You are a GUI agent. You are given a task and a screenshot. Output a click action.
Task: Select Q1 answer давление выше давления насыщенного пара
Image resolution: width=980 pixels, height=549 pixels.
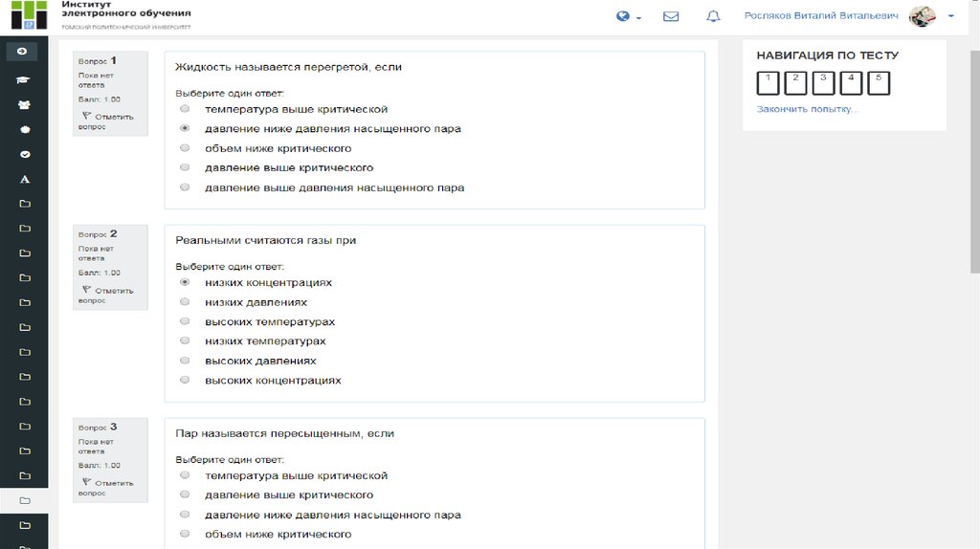(185, 187)
